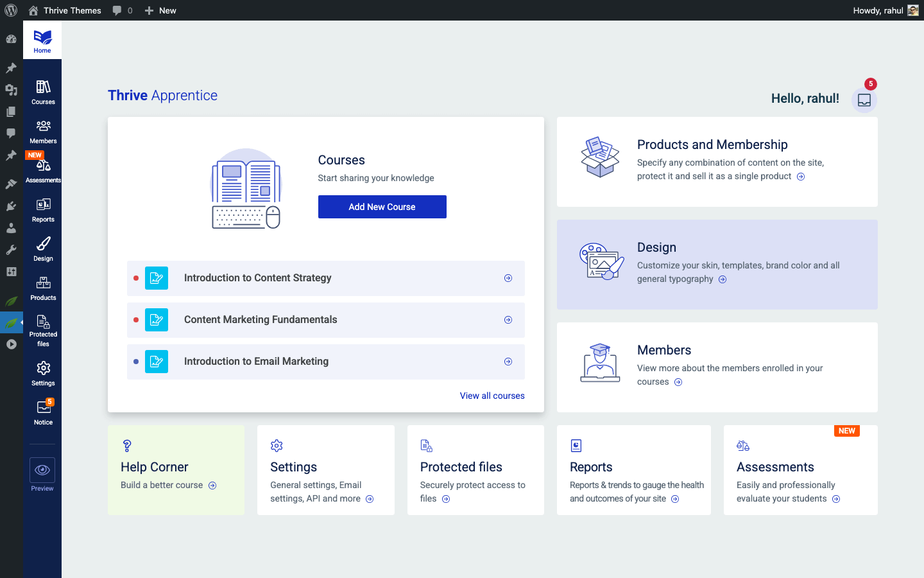
Task: Open the Protected files card heading
Action: point(461,467)
